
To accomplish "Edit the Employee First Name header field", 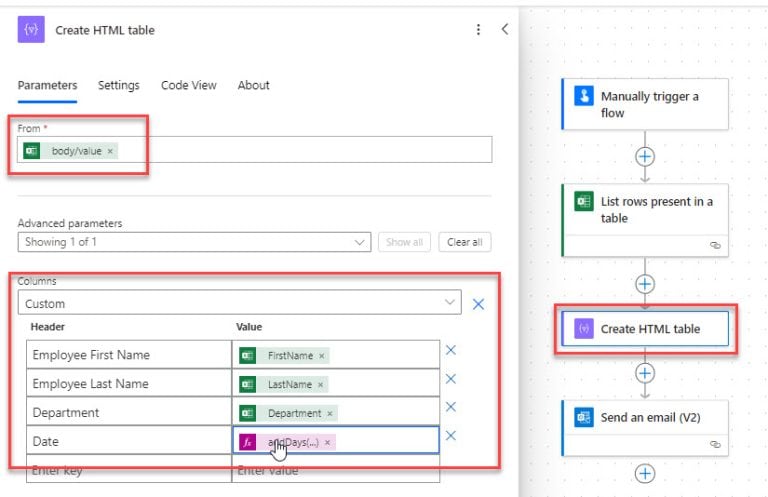I will pyautogui.click(x=129, y=355).
